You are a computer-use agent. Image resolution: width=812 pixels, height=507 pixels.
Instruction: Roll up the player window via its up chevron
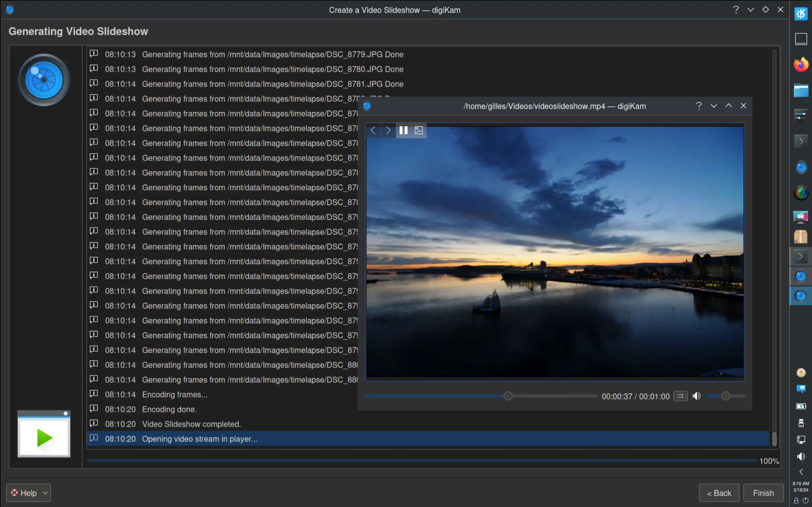[728, 106]
